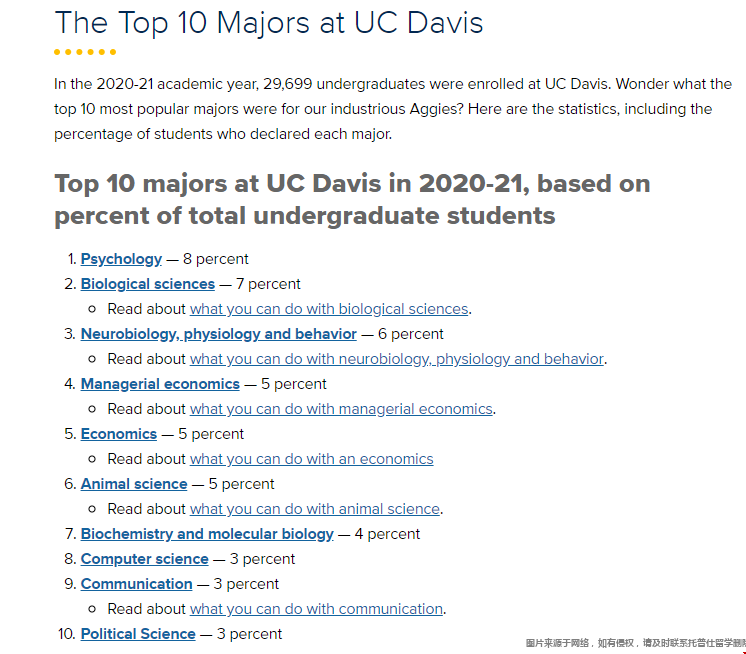746x654 pixels.
Task: Open Neurobiology, physiology and behavior link
Action: pos(218,334)
